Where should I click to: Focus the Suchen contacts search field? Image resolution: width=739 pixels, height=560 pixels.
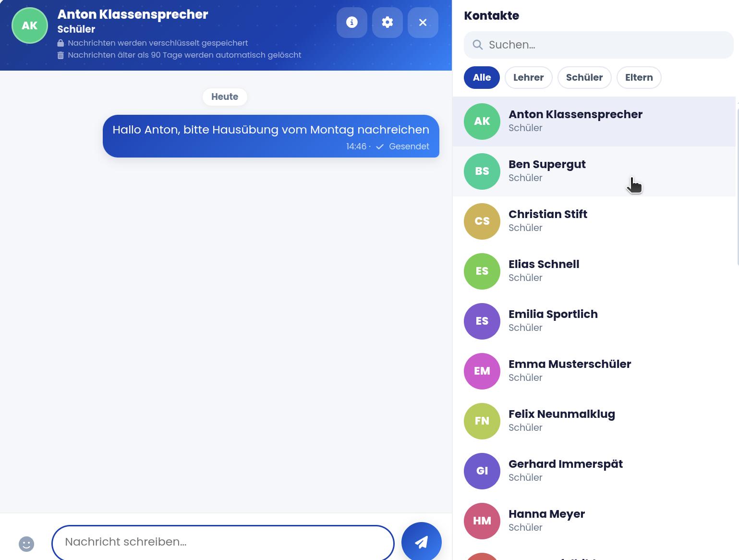(598, 45)
